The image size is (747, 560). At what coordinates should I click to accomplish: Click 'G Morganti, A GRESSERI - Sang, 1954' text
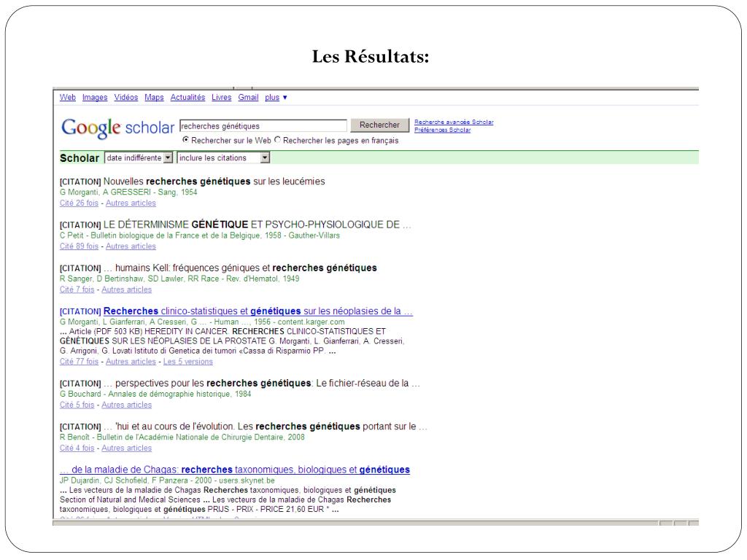(x=128, y=192)
